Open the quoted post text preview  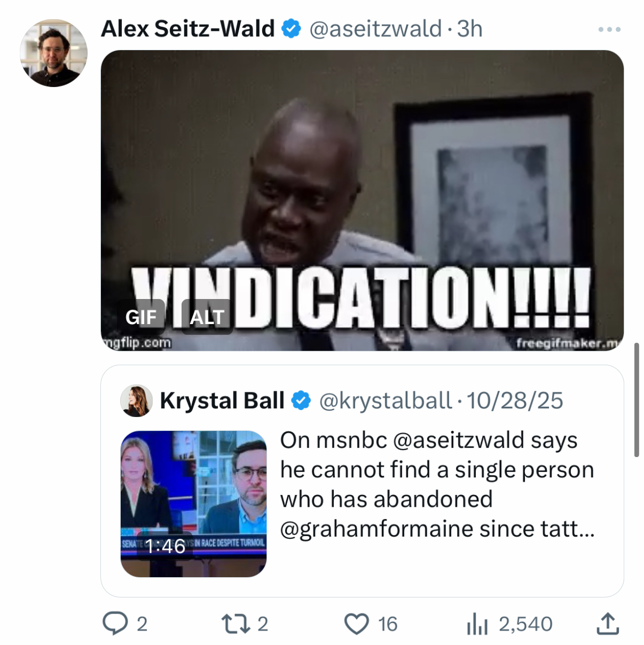(437, 484)
